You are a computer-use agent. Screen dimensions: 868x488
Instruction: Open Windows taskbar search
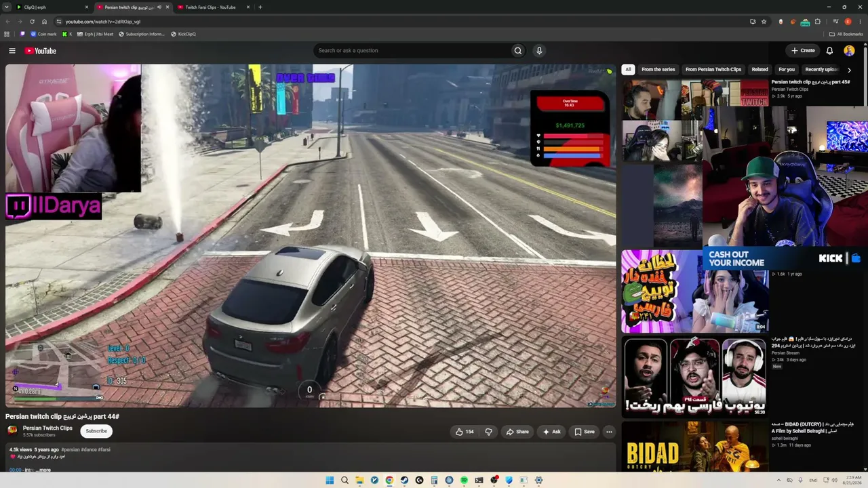tap(344, 481)
